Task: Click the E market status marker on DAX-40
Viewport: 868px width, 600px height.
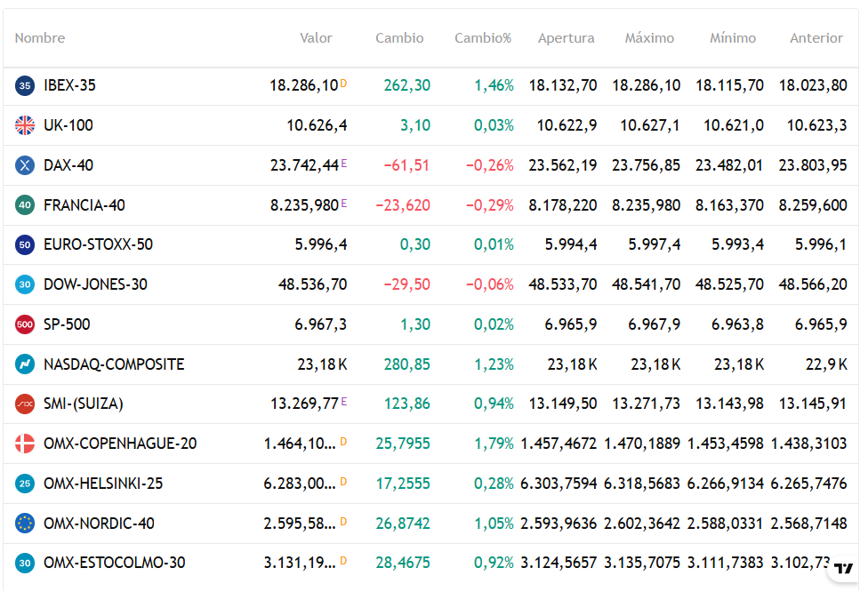Action: pyautogui.click(x=344, y=163)
